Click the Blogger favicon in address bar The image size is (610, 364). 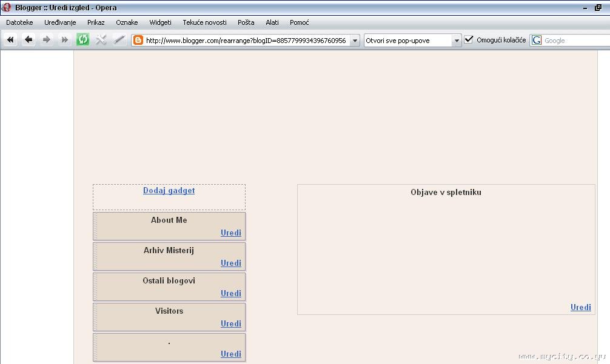pyautogui.click(x=138, y=40)
